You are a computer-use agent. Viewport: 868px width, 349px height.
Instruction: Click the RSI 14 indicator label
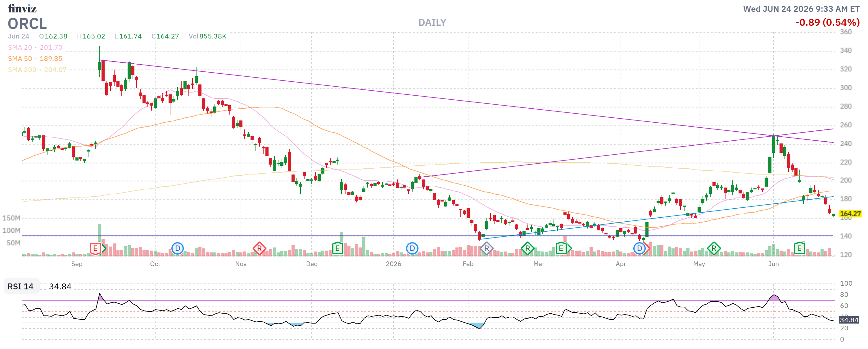pos(20,287)
